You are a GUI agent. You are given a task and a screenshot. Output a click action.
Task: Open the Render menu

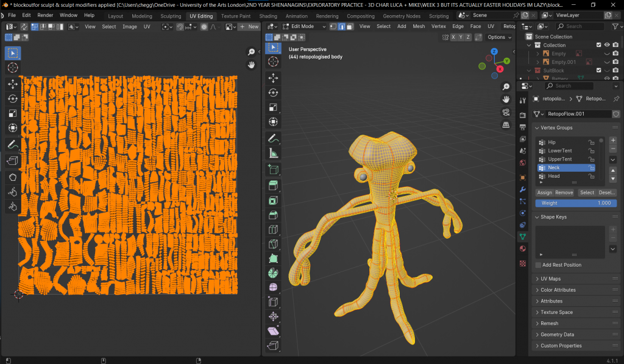pyautogui.click(x=45, y=15)
